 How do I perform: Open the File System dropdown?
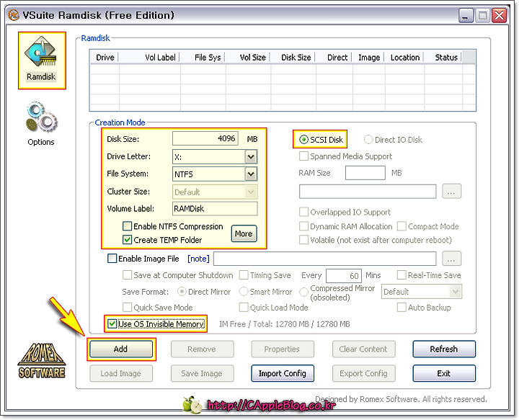tap(251, 174)
